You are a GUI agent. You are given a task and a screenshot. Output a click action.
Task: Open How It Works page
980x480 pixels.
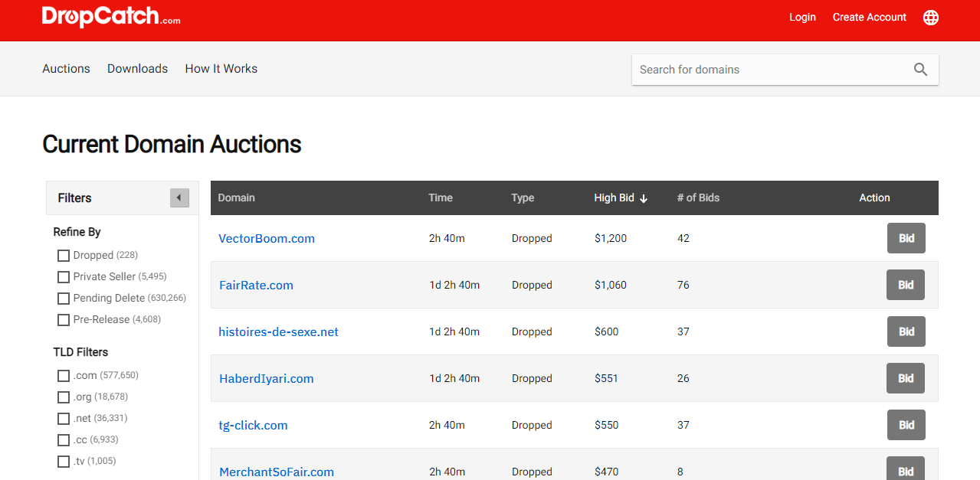coord(221,69)
